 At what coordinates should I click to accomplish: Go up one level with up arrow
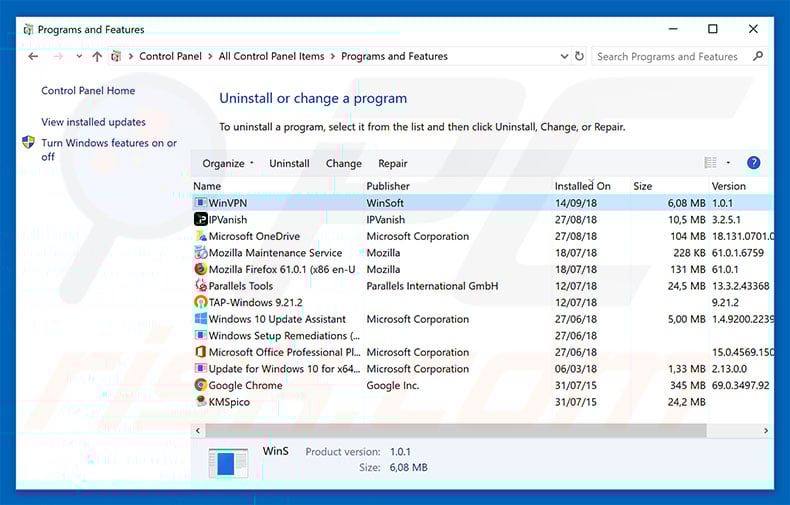pos(97,56)
